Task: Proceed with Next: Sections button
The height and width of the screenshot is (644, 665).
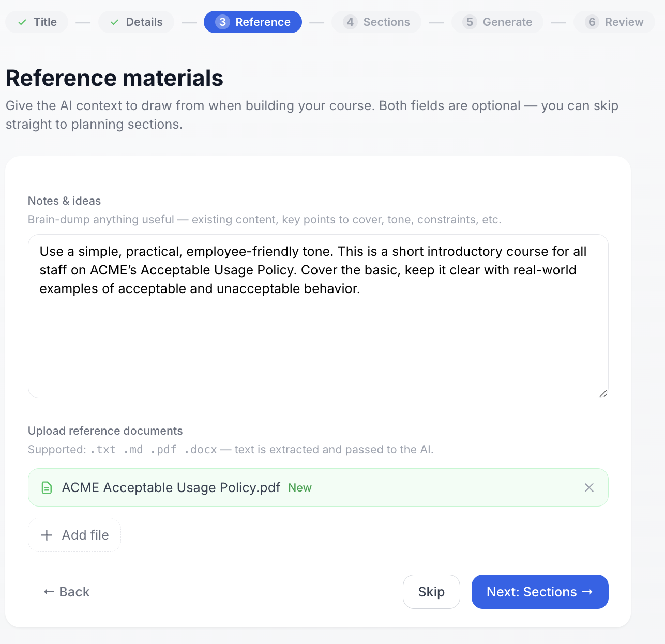Action: (540, 592)
